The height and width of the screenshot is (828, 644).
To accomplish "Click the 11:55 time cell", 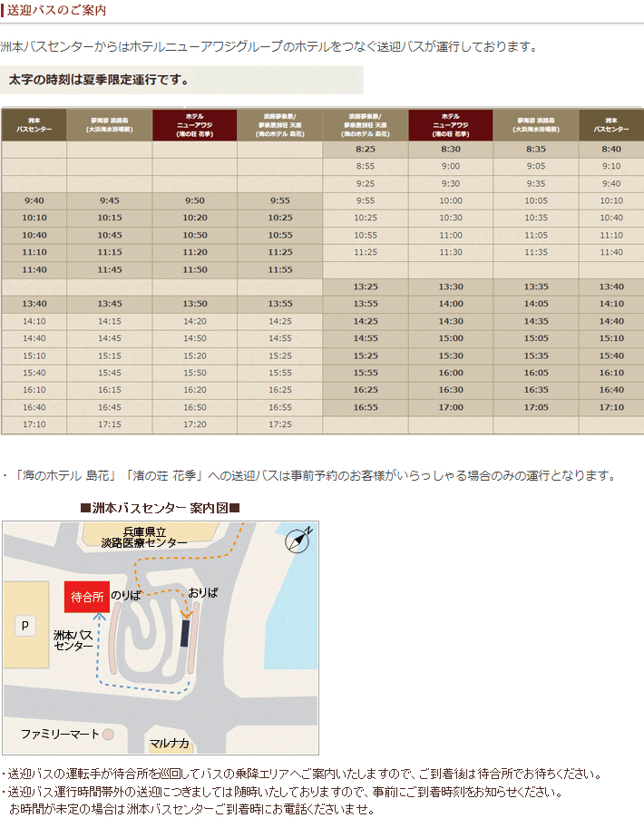I will (280, 269).
